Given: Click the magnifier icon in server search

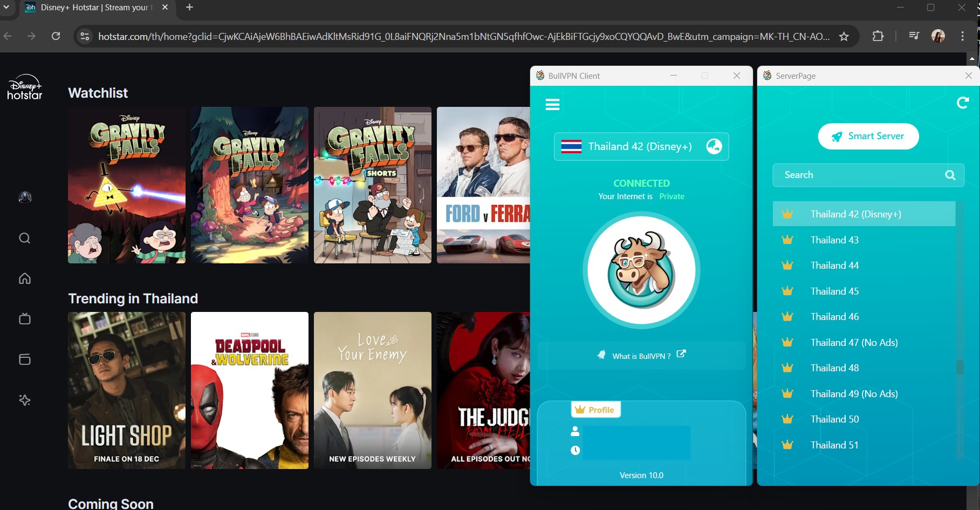Looking at the screenshot, I should click(x=950, y=175).
